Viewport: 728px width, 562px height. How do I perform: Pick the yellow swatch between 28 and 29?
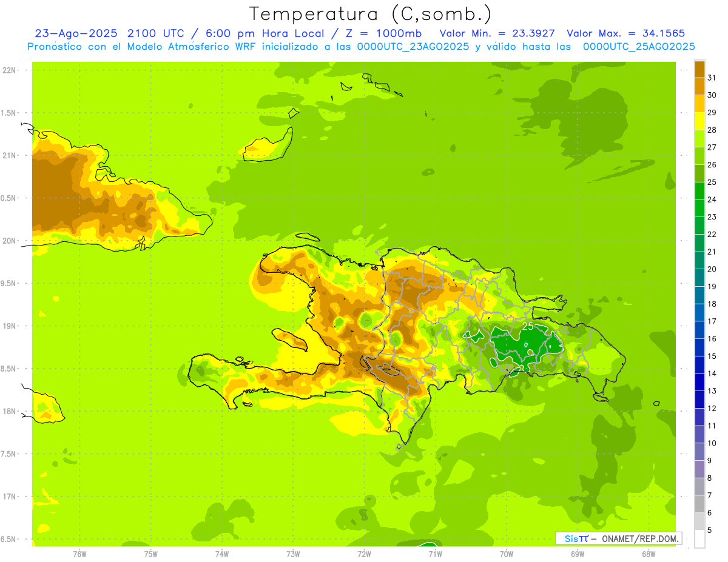pos(699,121)
